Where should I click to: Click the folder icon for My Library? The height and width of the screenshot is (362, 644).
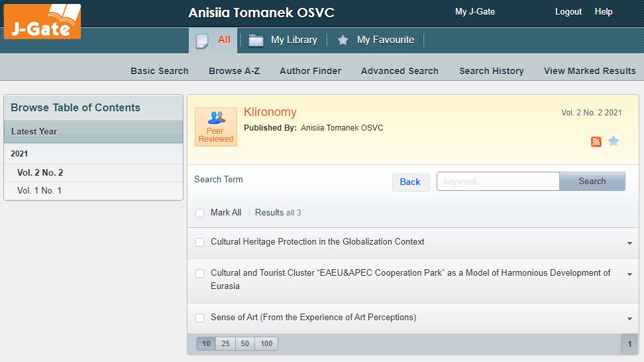tap(256, 40)
